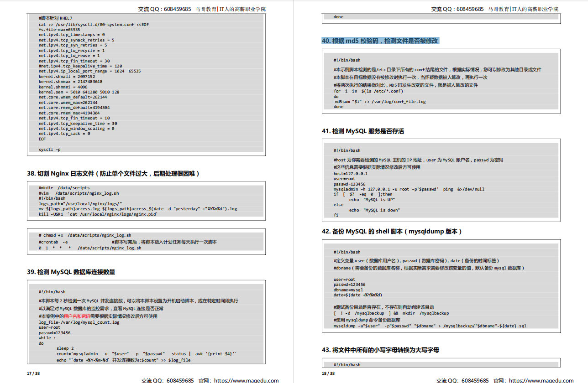Click the magedu.com link in page 17 footer

pos(247,380)
